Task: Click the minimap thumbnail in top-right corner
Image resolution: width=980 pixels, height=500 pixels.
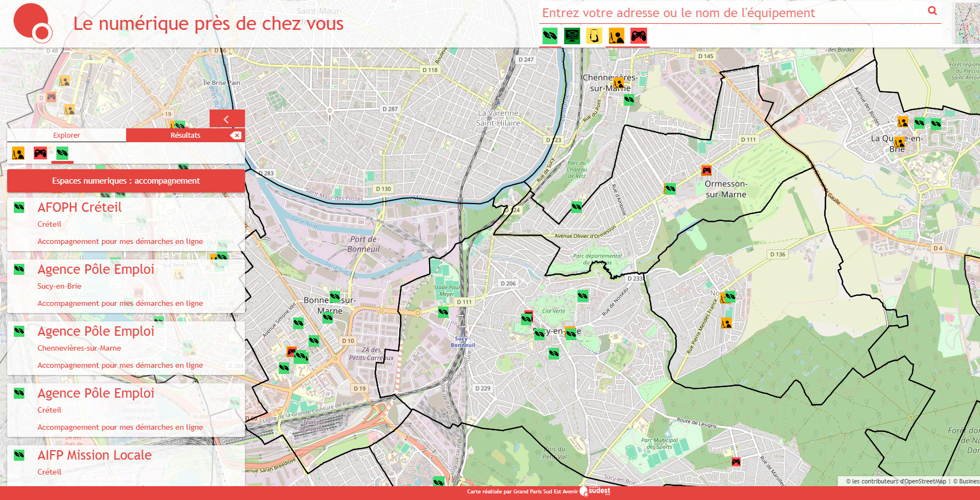Action: [967, 23]
